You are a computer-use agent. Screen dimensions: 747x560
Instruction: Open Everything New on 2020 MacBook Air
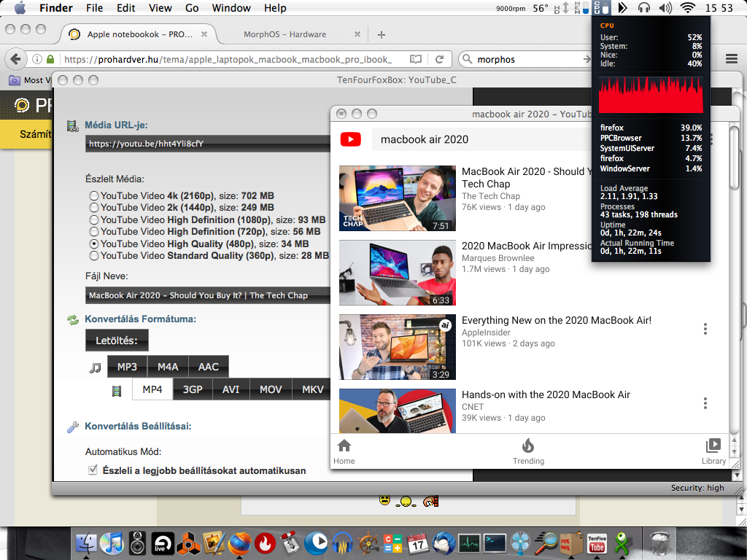[557, 320]
